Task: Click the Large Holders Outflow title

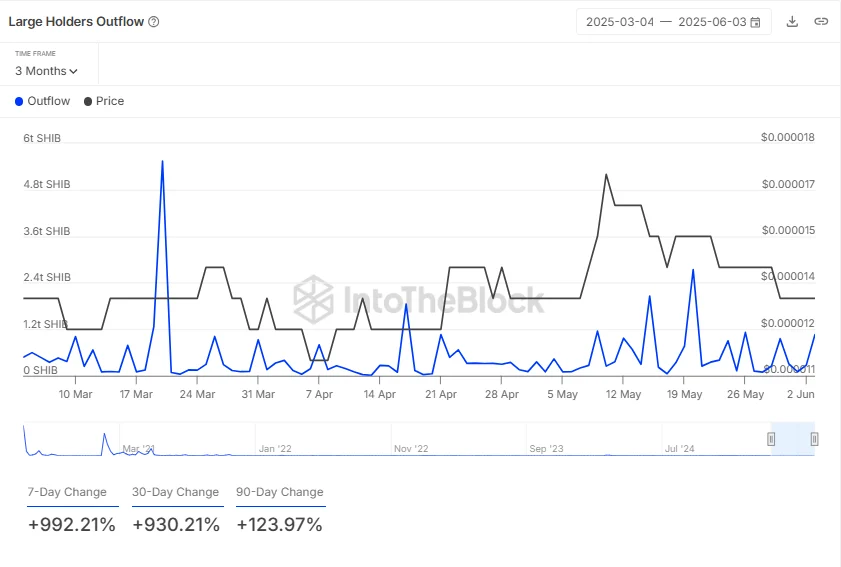Action: click(x=76, y=22)
